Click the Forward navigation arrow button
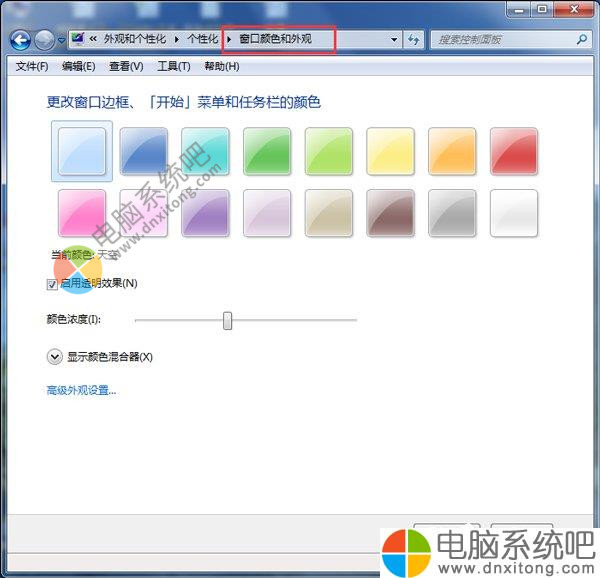 [x=45, y=40]
